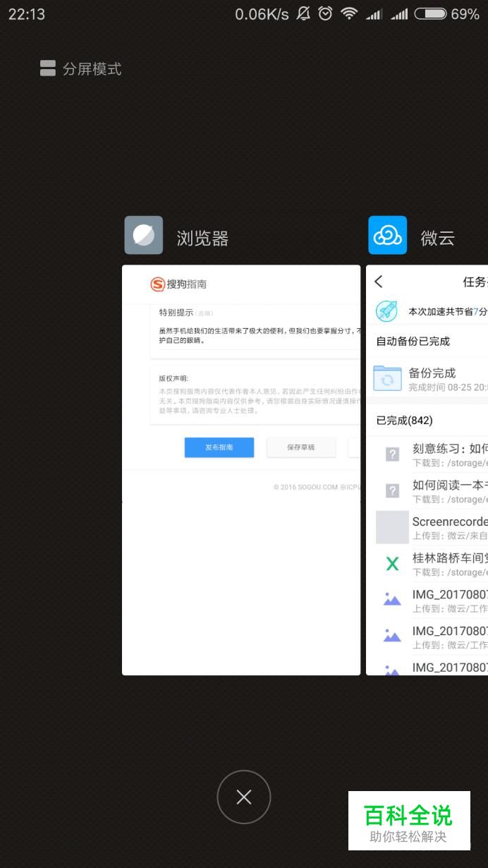Tap image icon of first IMG_2017080 row
Image resolution: width=488 pixels, height=868 pixels.
point(392,600)
